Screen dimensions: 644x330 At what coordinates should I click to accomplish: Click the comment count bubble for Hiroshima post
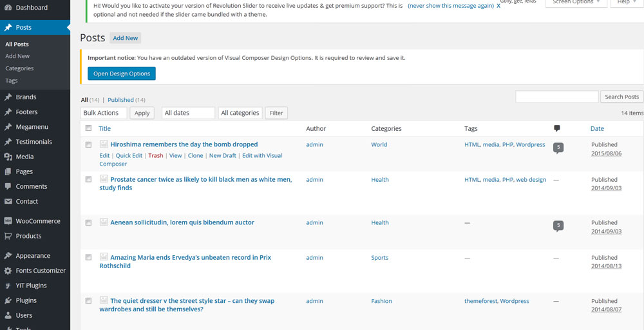click(x=558, y=148)
